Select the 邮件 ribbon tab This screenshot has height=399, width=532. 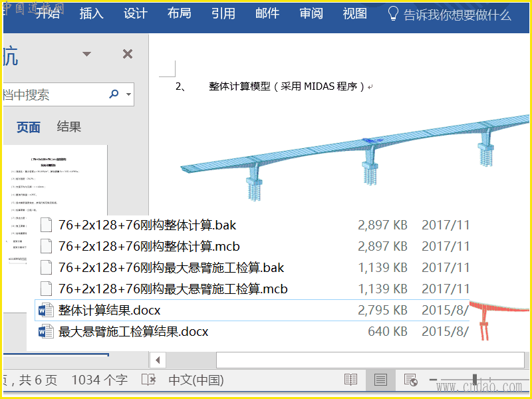tap(267, 13)
